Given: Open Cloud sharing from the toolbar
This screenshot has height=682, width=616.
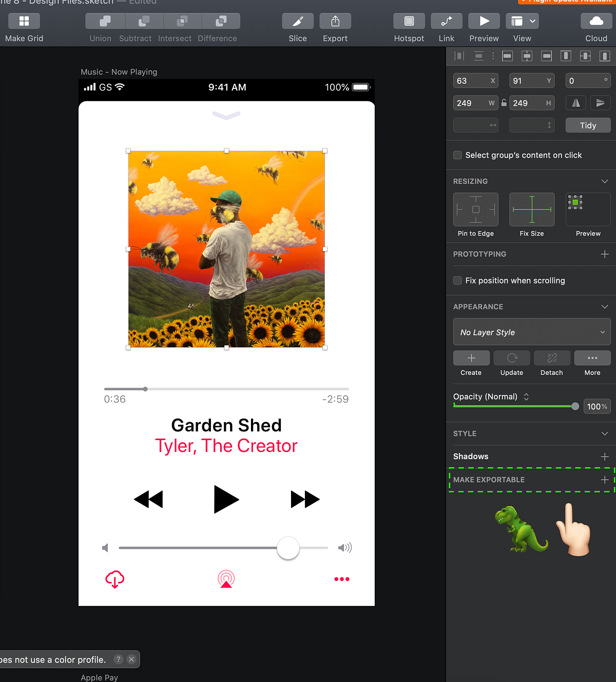Looking at the screenshot, I should pyautogui.click(x=596, y=21).
